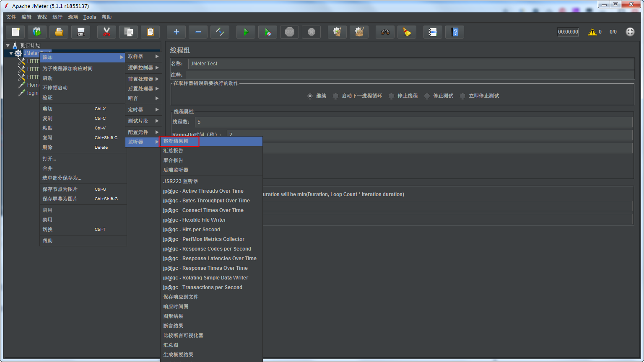Click the Copy toolbar icon
Image resolution: width=644 pixels, height=362 pixels.
pyautogui.click(x=128, y=32)
